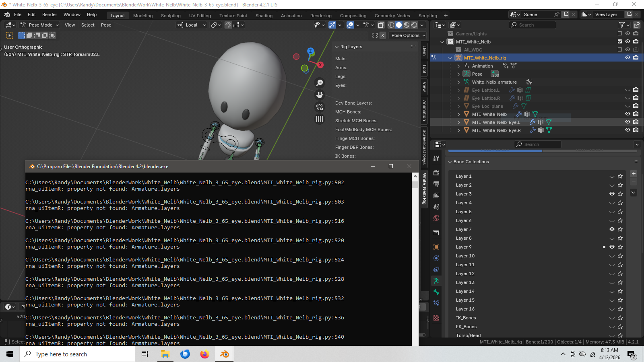Toggle show overlays button in header
644x362 pixels.
(350, 25)
